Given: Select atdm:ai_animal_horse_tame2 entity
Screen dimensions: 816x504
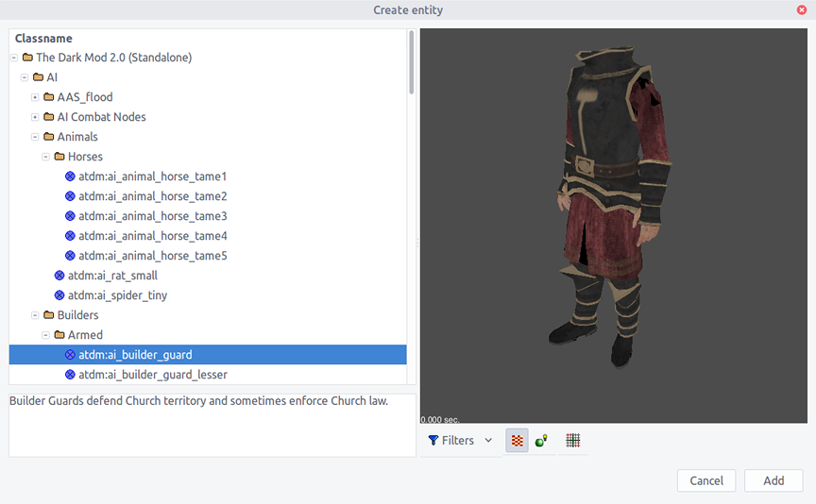Looking at the screenshot, I should click(152, 196).
